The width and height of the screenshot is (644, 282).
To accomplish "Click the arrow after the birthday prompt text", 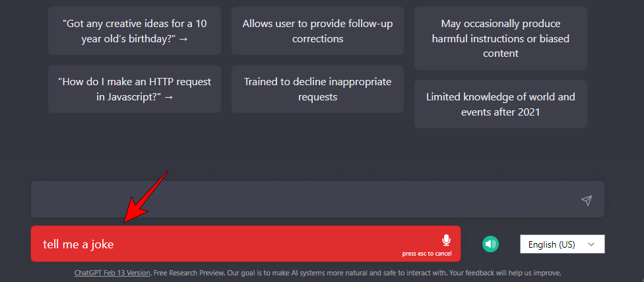I will point(183,39).
